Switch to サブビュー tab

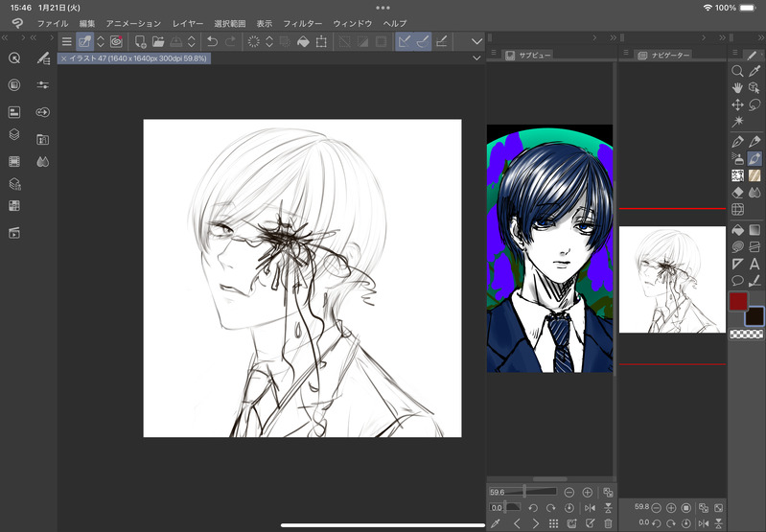pyautogui.click(x=527, y=56)
